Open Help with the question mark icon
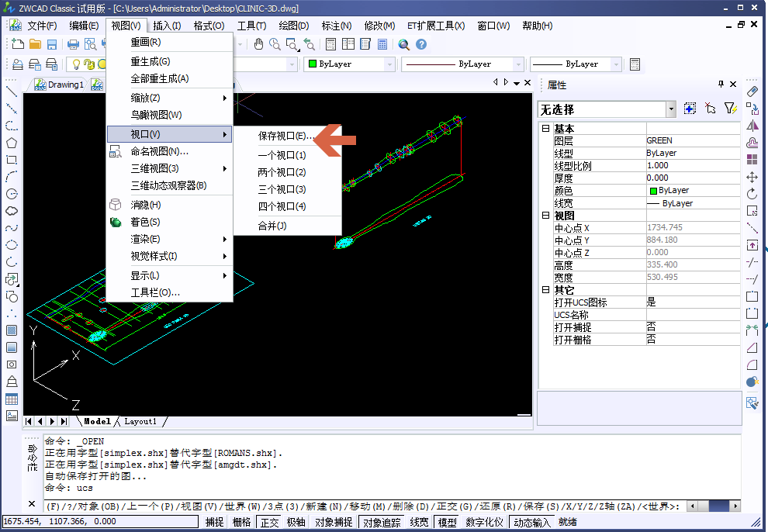768x532 pixels. [x=421, y=44]
